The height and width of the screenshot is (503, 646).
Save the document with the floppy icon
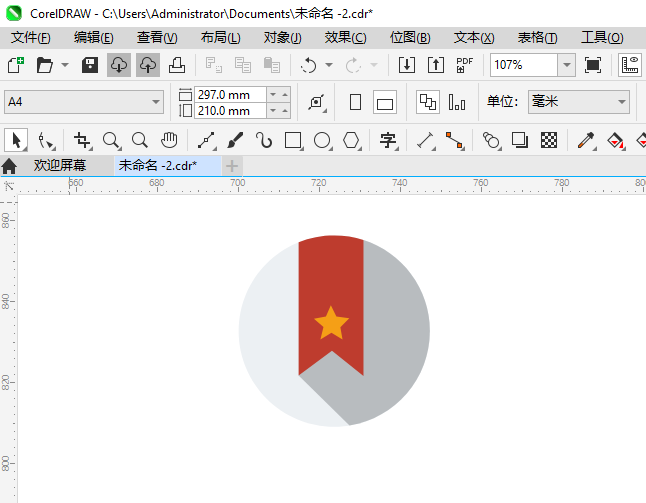coord(90,65)
